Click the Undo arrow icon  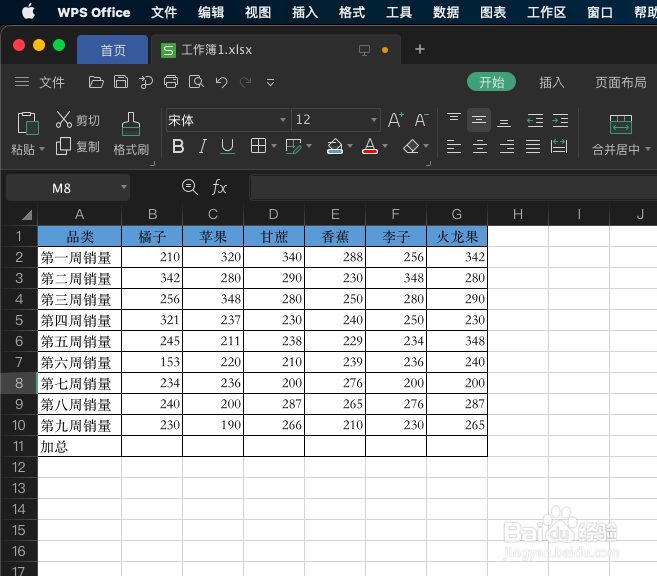(221, 82)
